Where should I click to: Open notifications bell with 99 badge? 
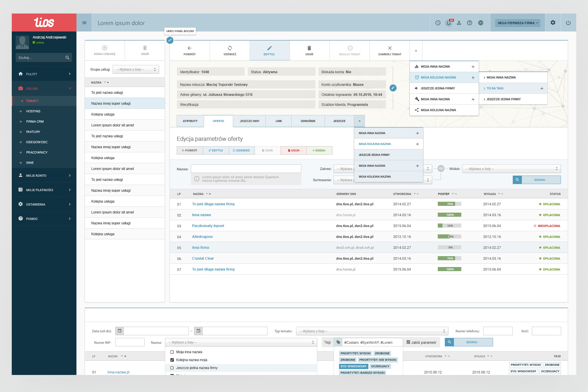449,23
